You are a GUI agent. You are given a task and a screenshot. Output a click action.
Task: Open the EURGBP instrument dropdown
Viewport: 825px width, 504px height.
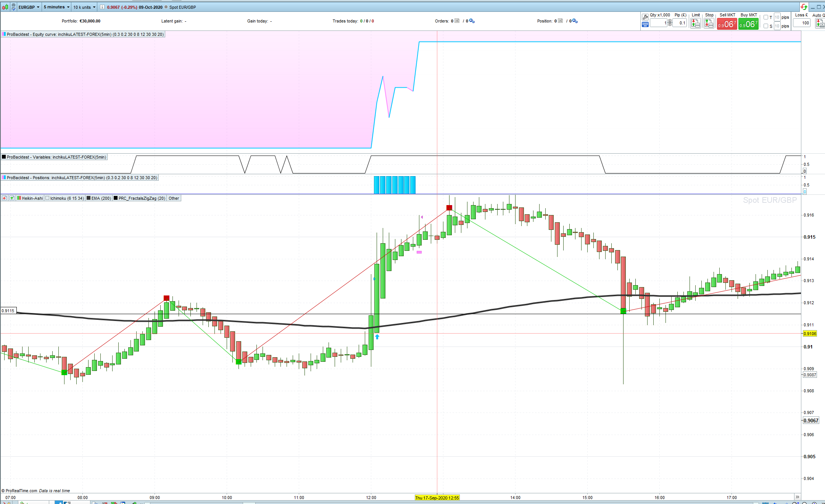29,7
